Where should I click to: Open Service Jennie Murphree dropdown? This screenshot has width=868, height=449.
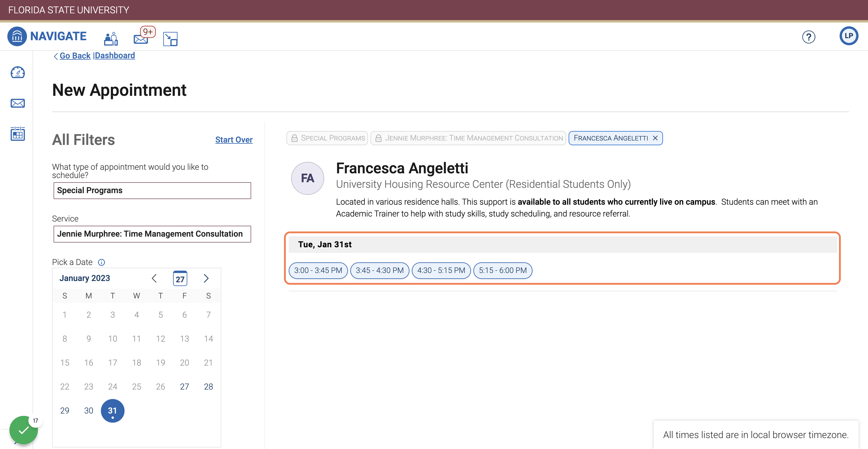click(152, 234)
